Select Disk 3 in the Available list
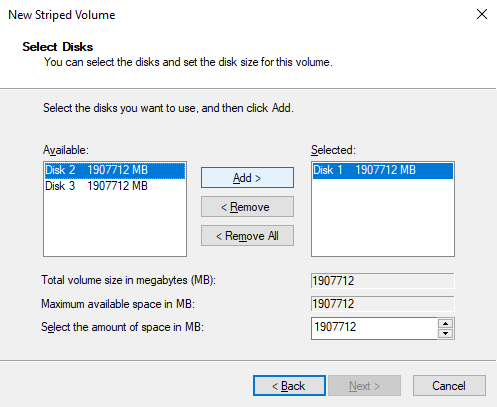497x407 pixels. click(x=115, y=186)
